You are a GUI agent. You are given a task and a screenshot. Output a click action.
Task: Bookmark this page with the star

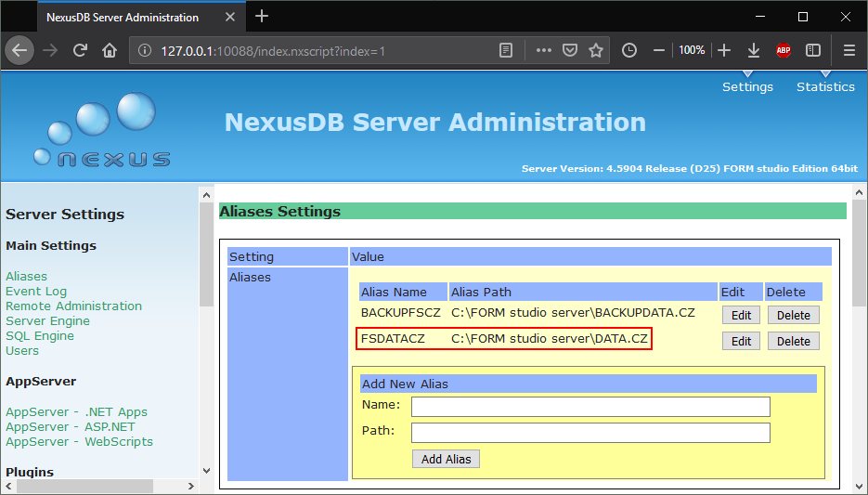tap(596, 50)
